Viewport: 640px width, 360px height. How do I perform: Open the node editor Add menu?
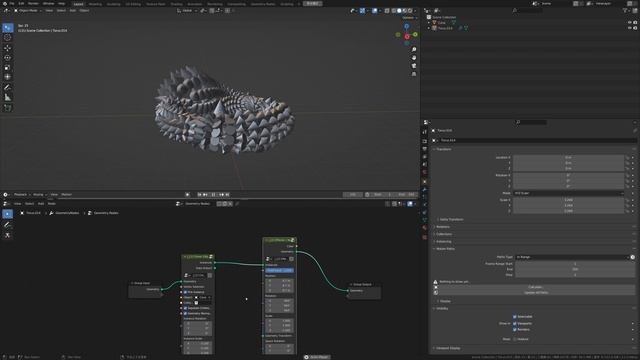(41, 204)
